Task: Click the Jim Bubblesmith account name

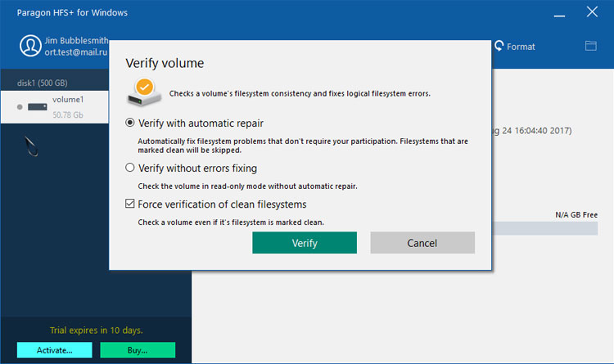Action: pyautogui.click(x=76, y=40)
